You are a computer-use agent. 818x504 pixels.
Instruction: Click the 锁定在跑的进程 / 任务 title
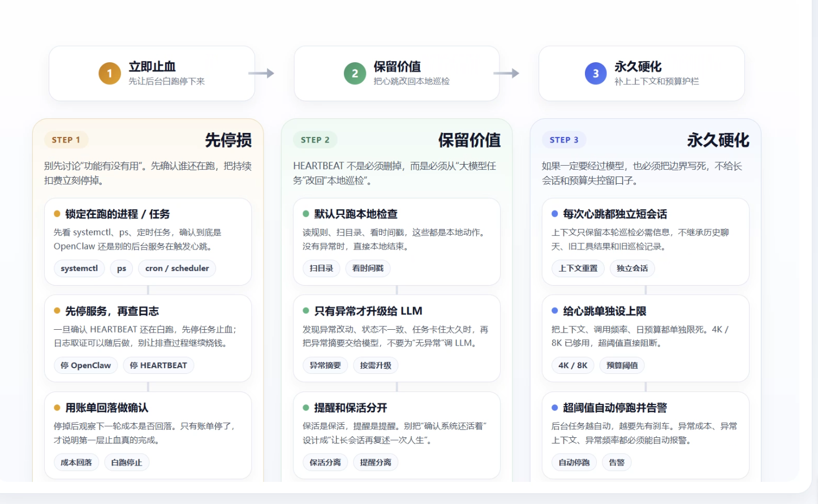point(117,214)
